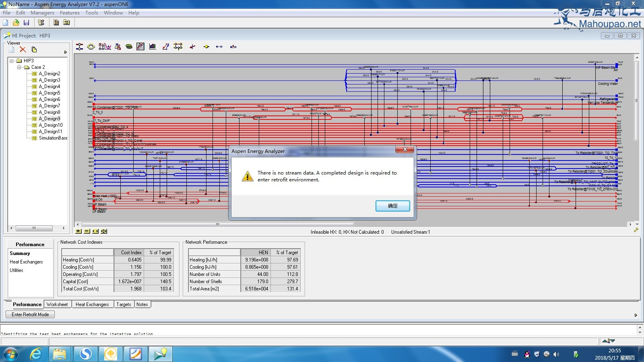Fit diagram to window with four-arrow icon
This screenshot has height=362, width=644.
(x=104, y=231)
